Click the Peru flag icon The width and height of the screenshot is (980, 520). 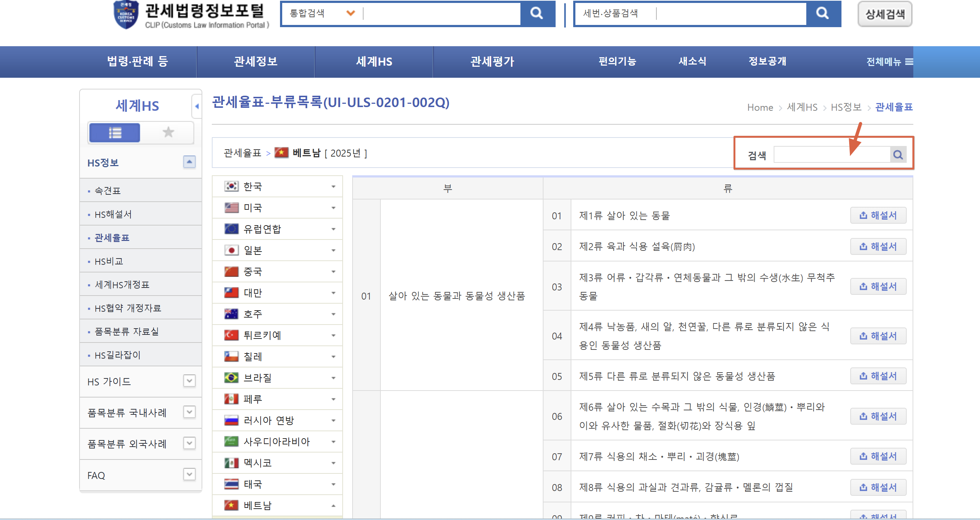point(231,399)
